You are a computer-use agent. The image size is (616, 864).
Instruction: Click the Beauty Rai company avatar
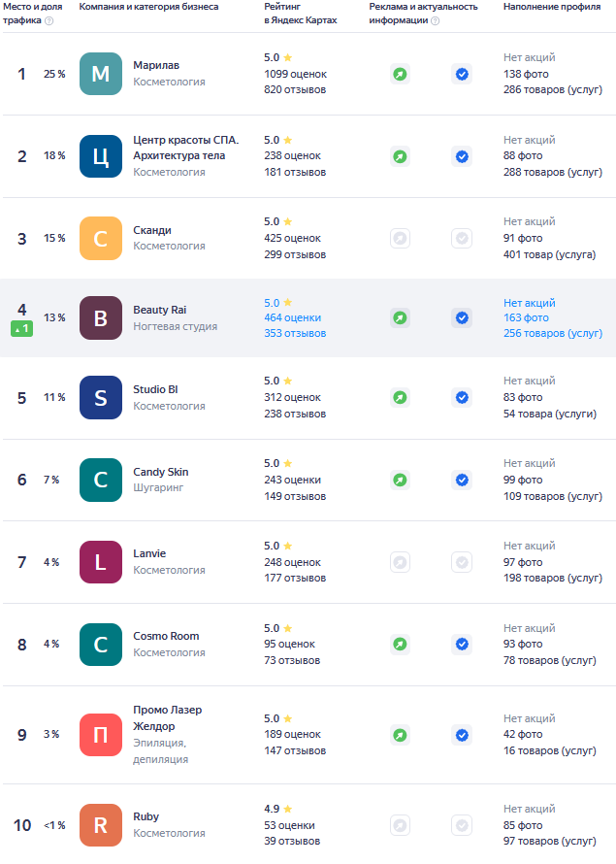pyautogui.click(x=101, y=317)
